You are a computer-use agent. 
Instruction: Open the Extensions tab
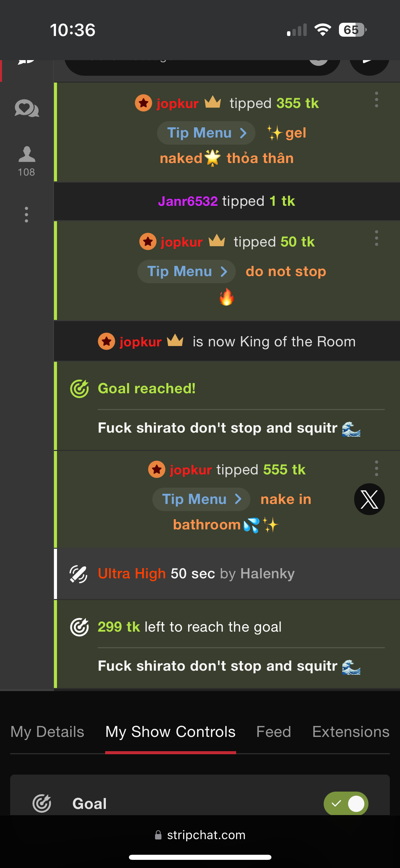[351, 731]
